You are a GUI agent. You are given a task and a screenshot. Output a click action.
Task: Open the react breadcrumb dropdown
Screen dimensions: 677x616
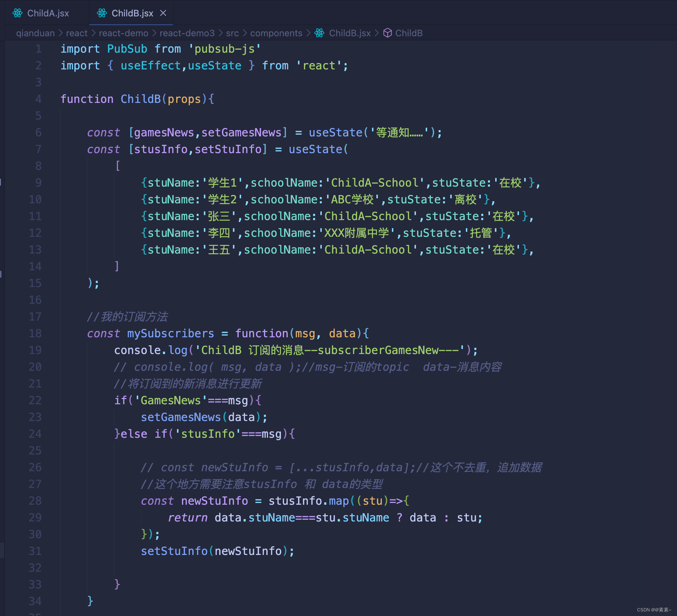[x=76, y=33]
